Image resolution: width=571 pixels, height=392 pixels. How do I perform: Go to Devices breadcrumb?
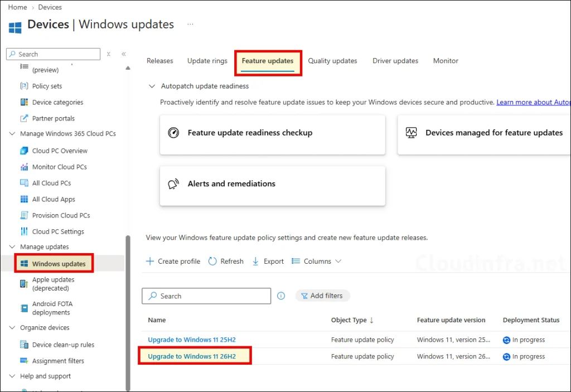(50, 7)
